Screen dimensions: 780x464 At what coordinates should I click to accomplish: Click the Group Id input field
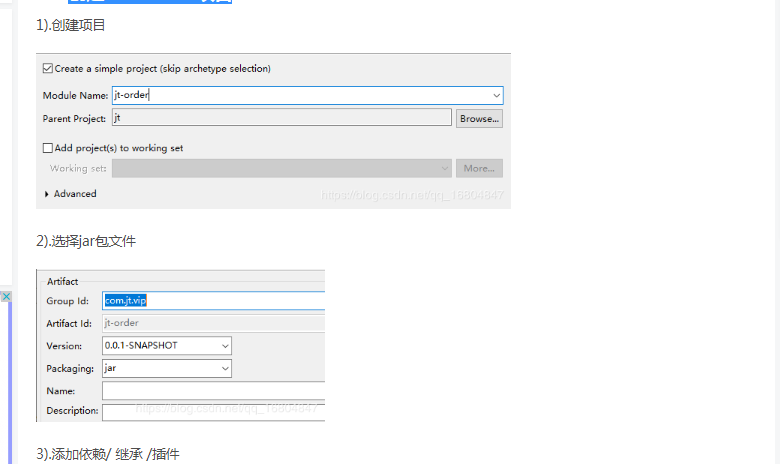click(x=213, y=300)
